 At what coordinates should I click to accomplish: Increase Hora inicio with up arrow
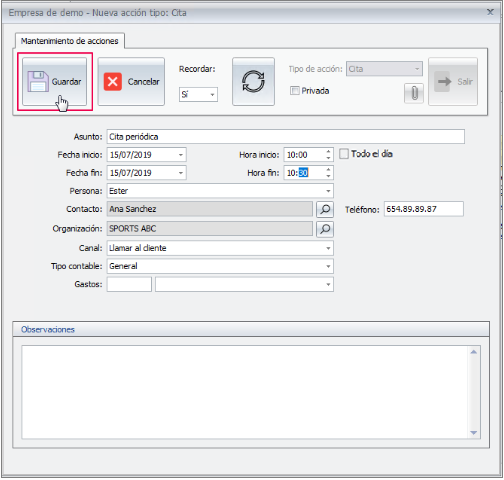[328, 152]
